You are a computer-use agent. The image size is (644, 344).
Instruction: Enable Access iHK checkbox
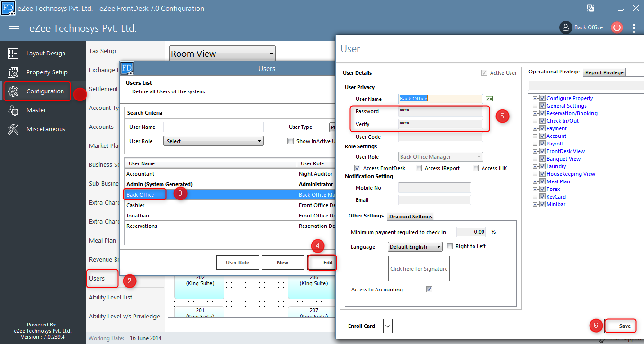pyautogui.click(x=475, y=168)
